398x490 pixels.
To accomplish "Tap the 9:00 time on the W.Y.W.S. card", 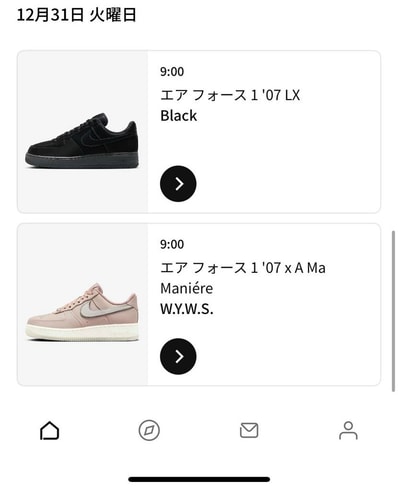I will (172, 244).
